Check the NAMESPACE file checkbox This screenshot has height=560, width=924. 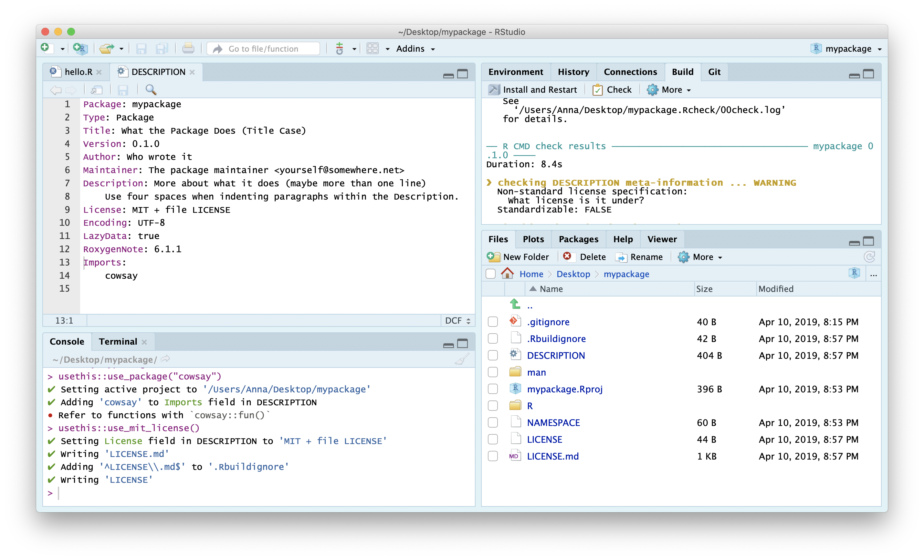click(493, 422)
